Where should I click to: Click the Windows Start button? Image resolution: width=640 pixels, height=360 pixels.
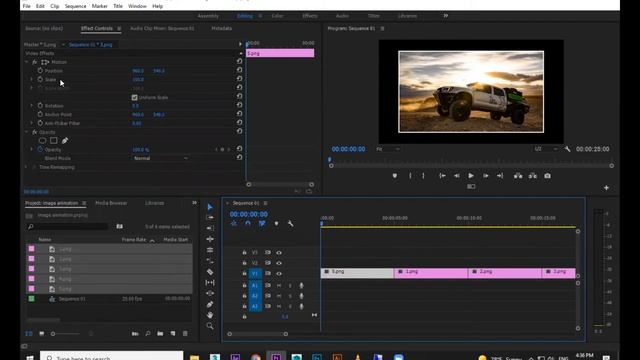pyautogui.click(x=30, y=358)
